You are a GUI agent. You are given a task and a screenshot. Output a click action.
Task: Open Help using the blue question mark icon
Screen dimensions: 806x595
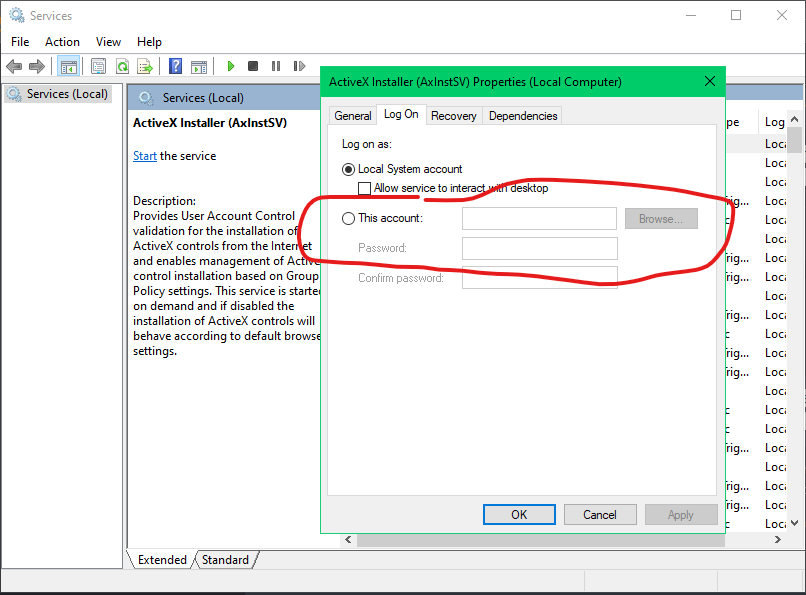click(x=175, y=67)
